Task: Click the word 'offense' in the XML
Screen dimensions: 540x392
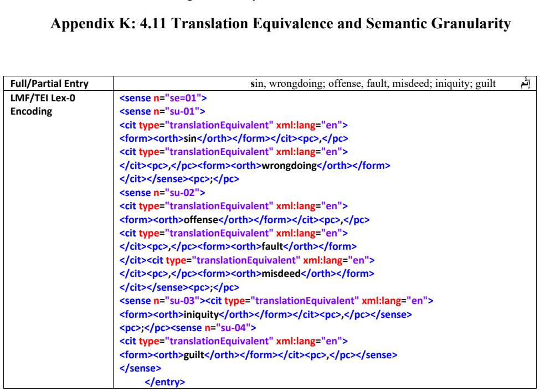Action: (201, 220)
